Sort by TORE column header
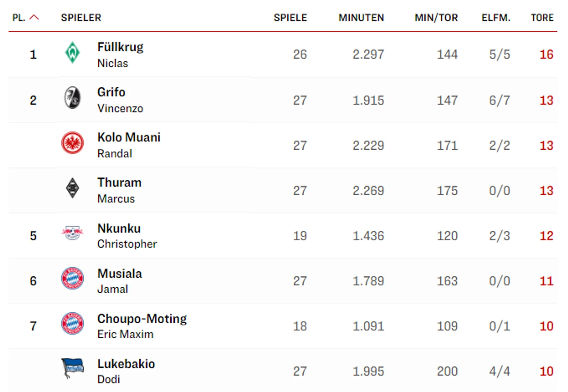The width and height of the screenshot is (568, 392). 542,18
